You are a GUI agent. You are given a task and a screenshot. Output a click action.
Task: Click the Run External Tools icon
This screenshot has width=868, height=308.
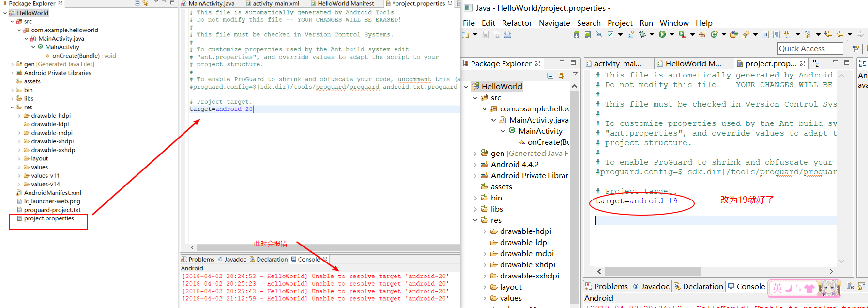682,34
